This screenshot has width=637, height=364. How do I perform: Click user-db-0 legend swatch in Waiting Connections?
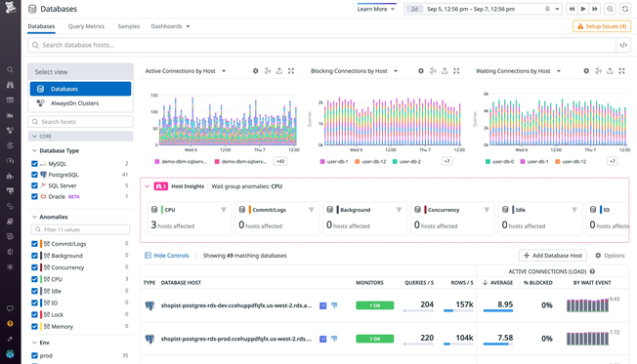tap(488, 162)
